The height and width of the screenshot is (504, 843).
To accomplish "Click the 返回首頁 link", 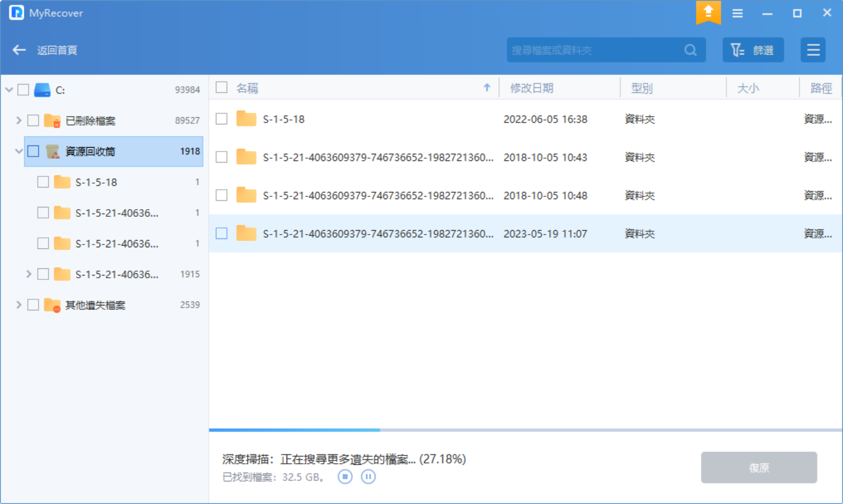I will (57, 50).
